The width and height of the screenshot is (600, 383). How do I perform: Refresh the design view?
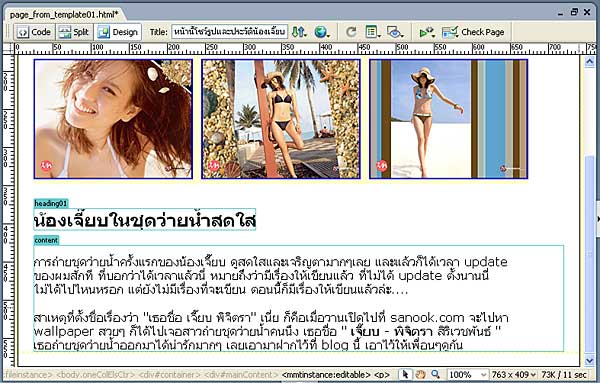[351, 32]
